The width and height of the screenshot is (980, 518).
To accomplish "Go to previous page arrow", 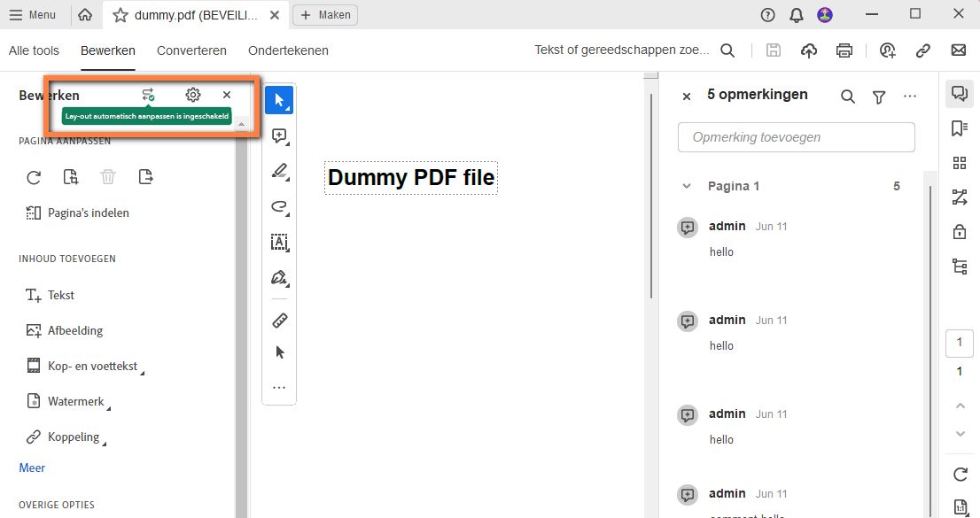I will click(960, 406).
